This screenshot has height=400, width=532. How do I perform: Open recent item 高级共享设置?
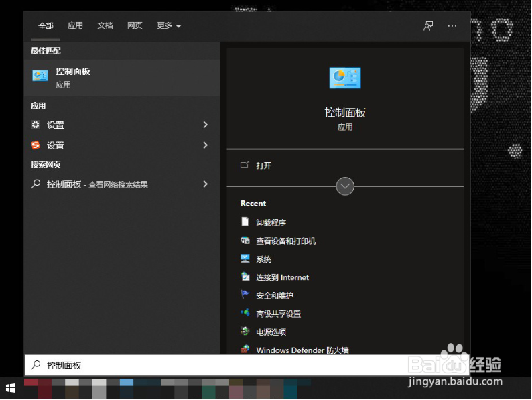click(x=279, y=314)
